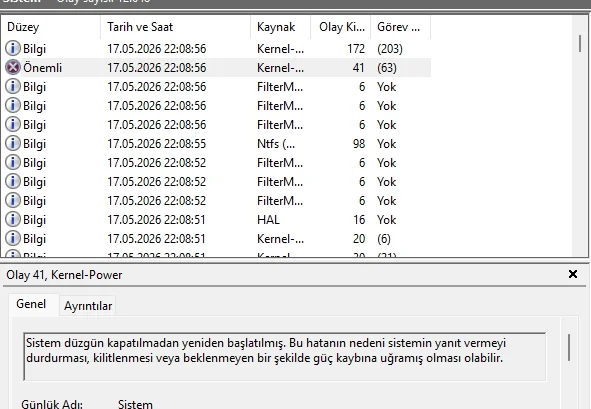Close the Olay 41 Kernel-Power detail pane
591x409 pixels.
tap(573, 274)
